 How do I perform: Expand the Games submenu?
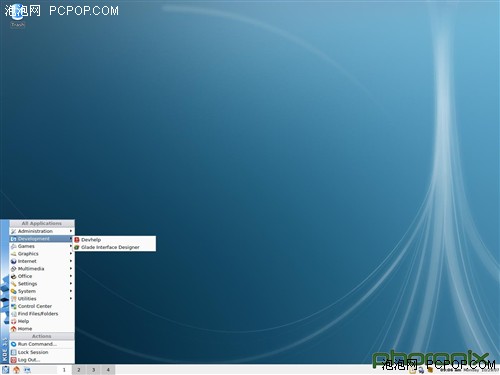click(x=42, y=246)
